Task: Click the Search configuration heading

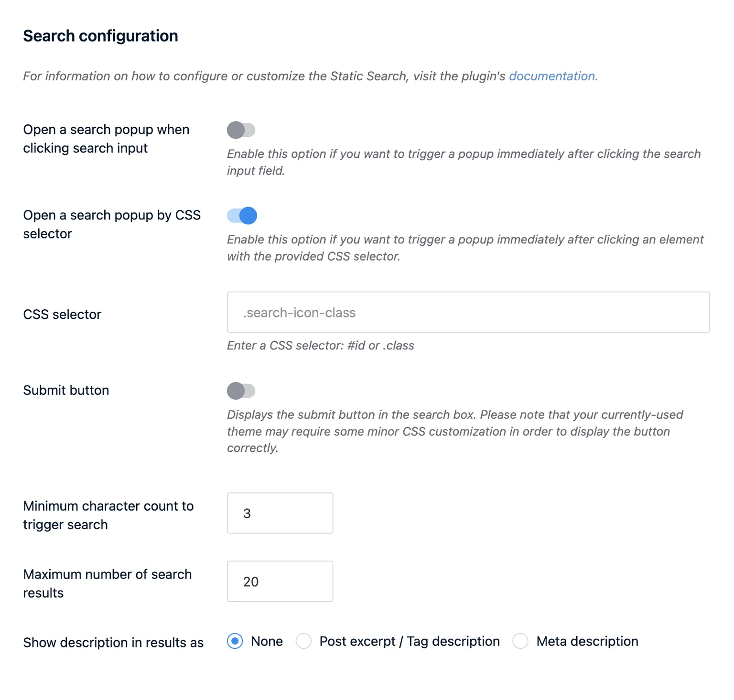Action: coord(100,35)
